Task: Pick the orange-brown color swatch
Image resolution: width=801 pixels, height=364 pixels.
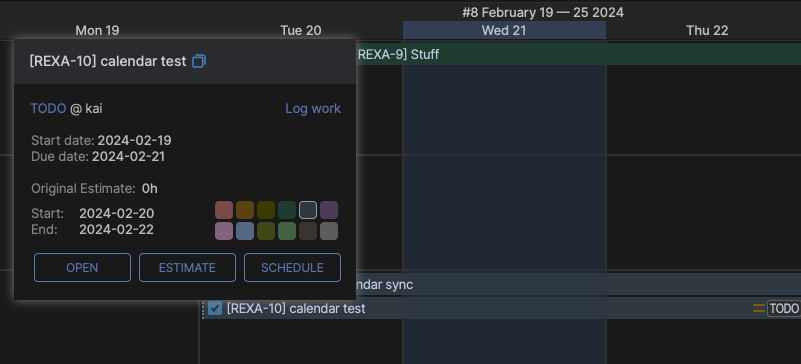Action: pos(245,210)
